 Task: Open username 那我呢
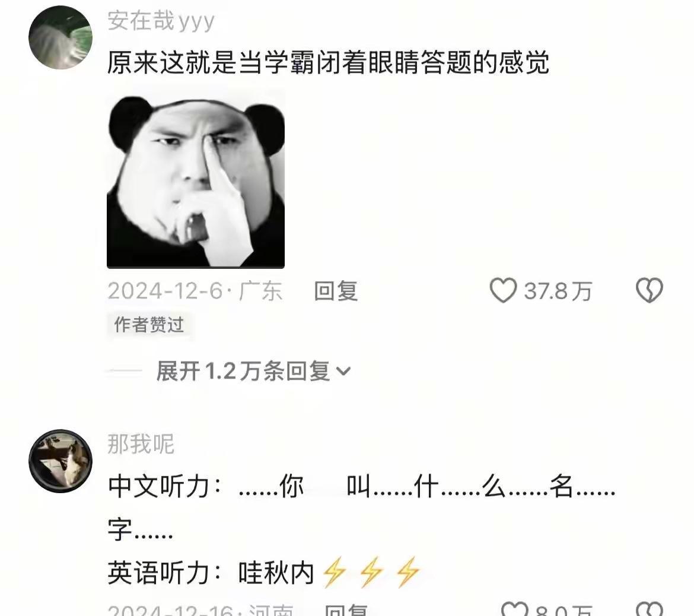pyautogui.click(x=141, y=444)
